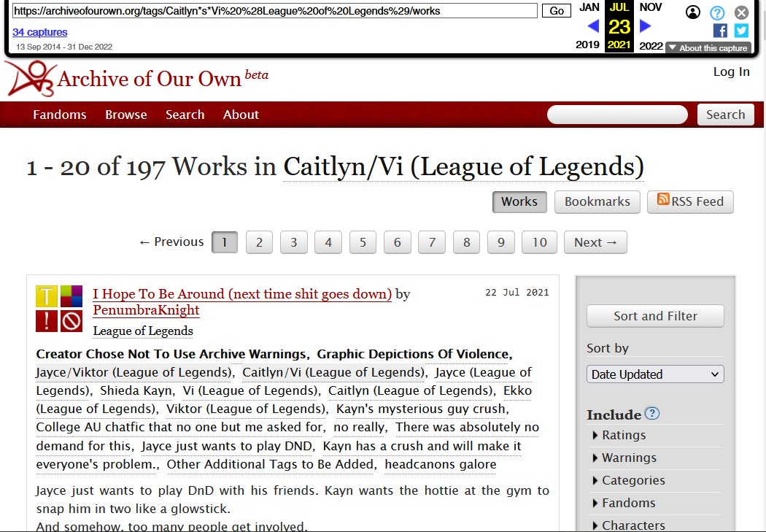Go to page 3 of results
The image size is (766, 532).
tap(293, 242)
